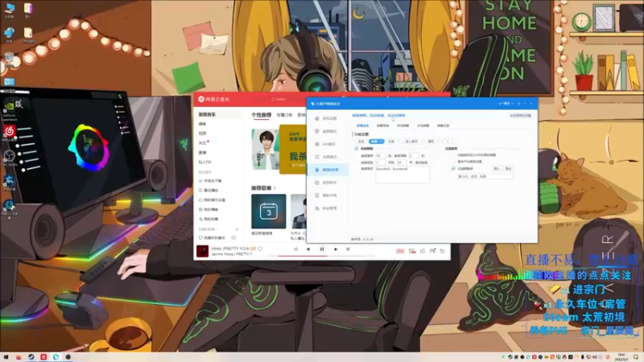Viewport: 644px width, 362px height.
Task: Open the This PC desktop icon
Action: [9, 9]
